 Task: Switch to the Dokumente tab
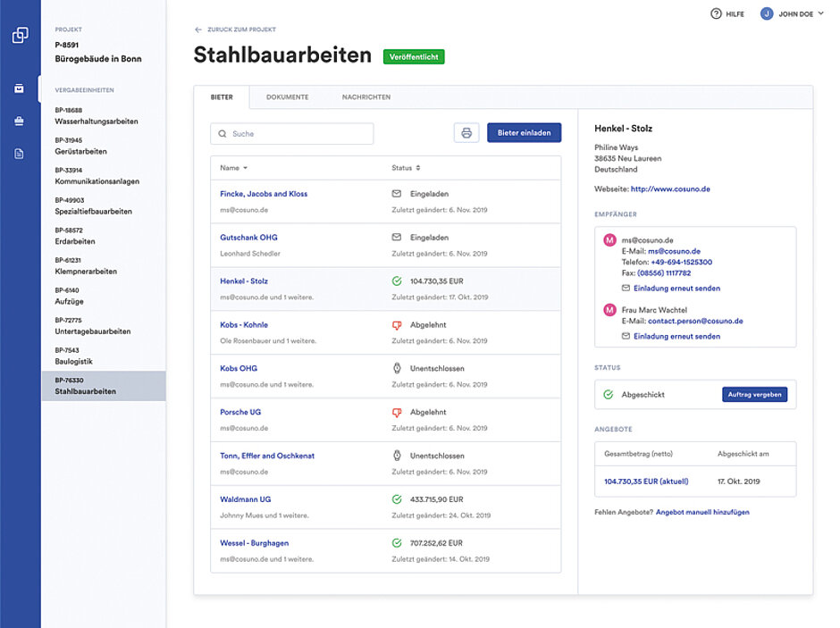pyautogui.click(x=287, y=97)
